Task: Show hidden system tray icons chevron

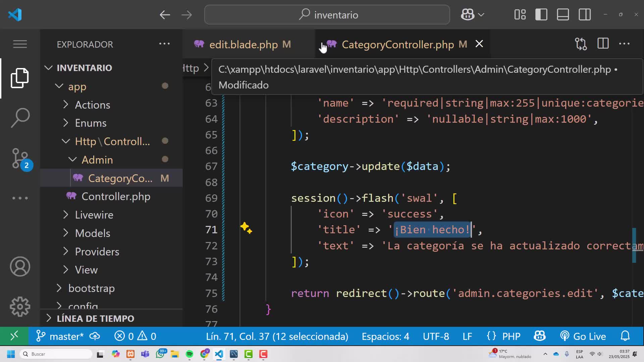Action: 545,354
